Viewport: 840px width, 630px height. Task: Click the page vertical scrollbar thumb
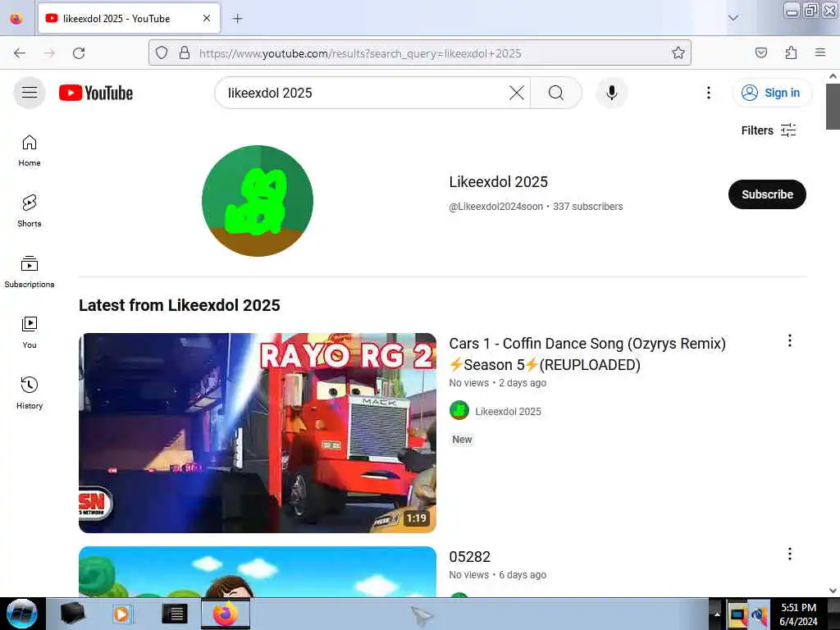833,106
